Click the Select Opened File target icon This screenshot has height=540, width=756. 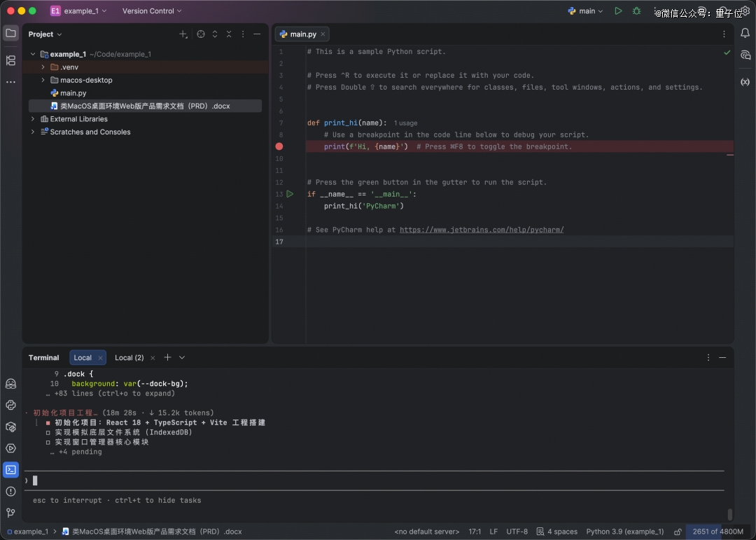click(201, 34)
